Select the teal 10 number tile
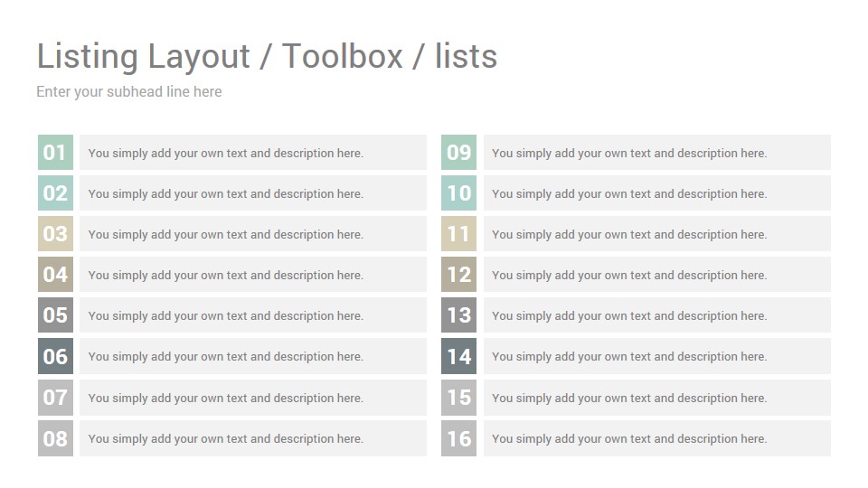The image size is (868, 488). [459, 193]
